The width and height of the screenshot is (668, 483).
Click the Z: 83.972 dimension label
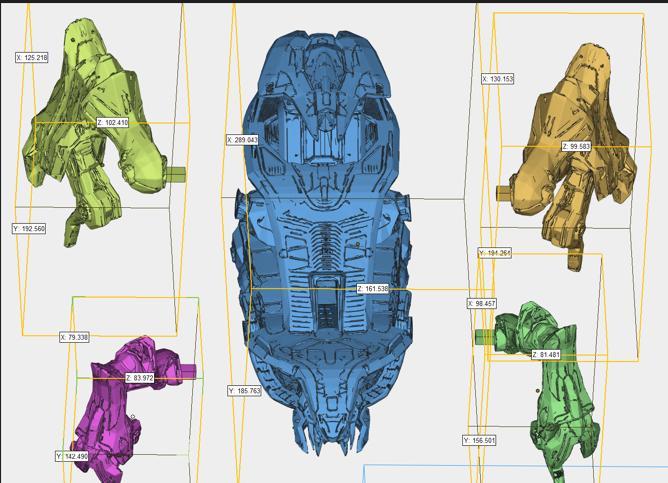coord(140,378)
